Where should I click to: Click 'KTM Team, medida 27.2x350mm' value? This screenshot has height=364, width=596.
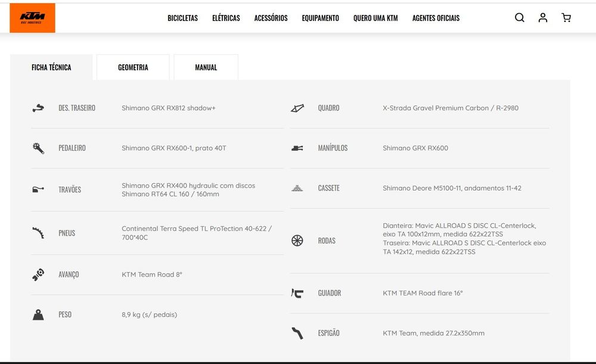[x=433, y=333]
